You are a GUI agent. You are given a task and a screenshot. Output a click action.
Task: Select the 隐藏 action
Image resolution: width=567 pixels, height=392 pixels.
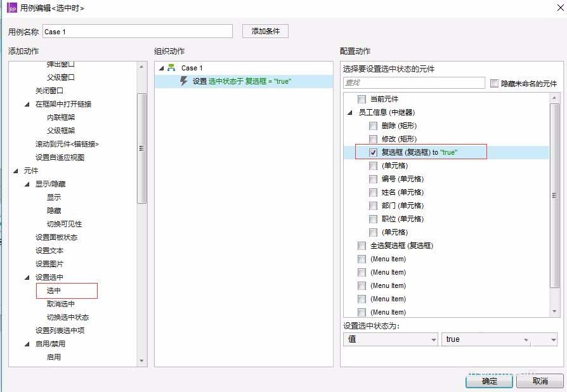53,211
